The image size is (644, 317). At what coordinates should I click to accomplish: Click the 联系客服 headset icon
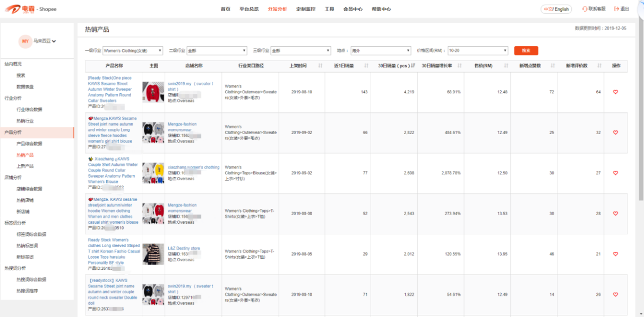pyautogui.click(x=585, y=9)
